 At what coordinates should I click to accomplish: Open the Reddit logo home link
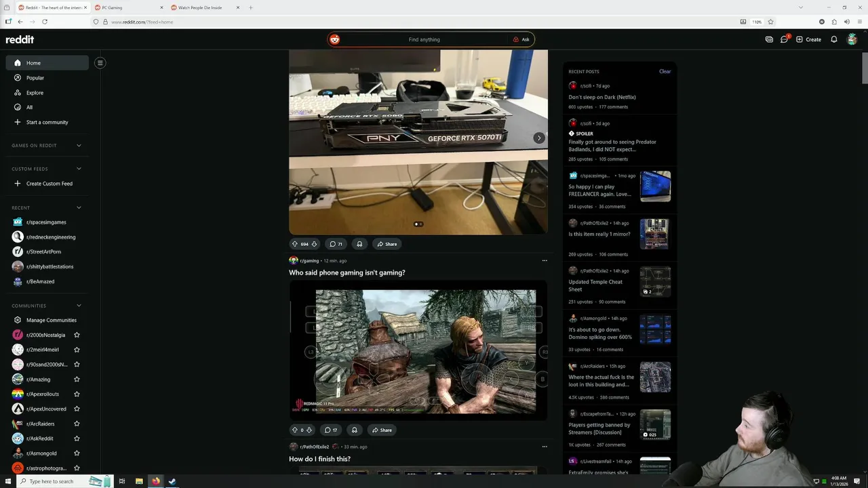[20, 39]
